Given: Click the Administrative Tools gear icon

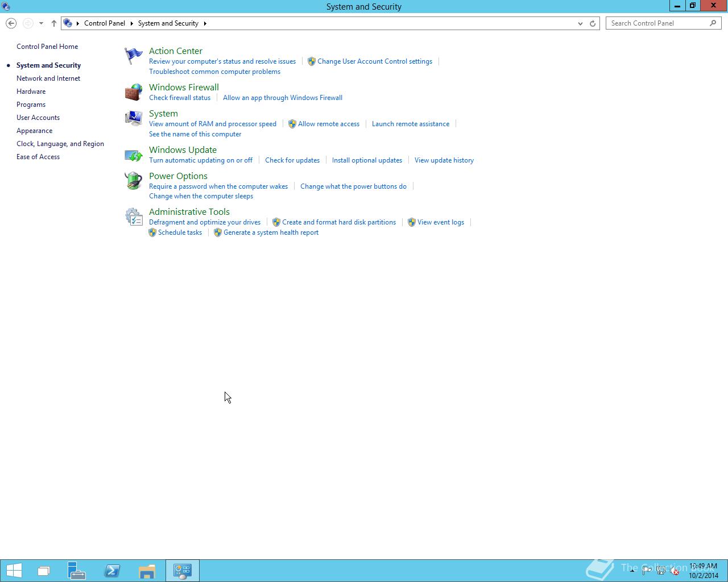Looking at the screenshot, I should click(x=134, y=217).
